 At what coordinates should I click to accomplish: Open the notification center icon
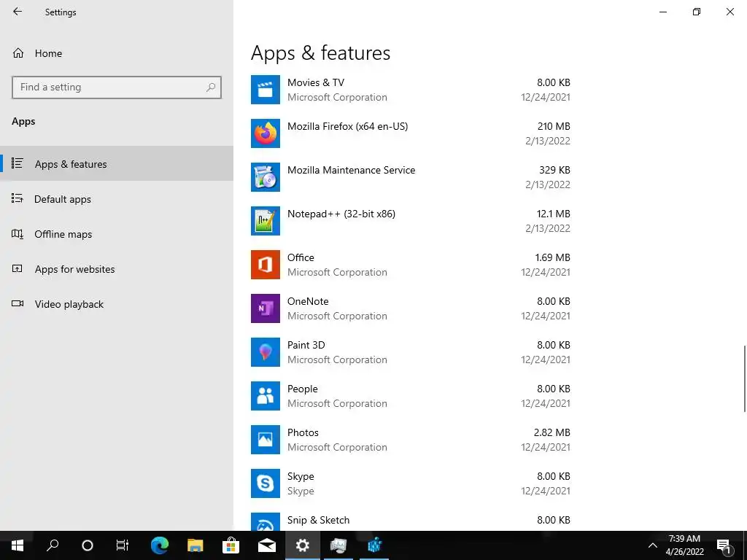724,545
